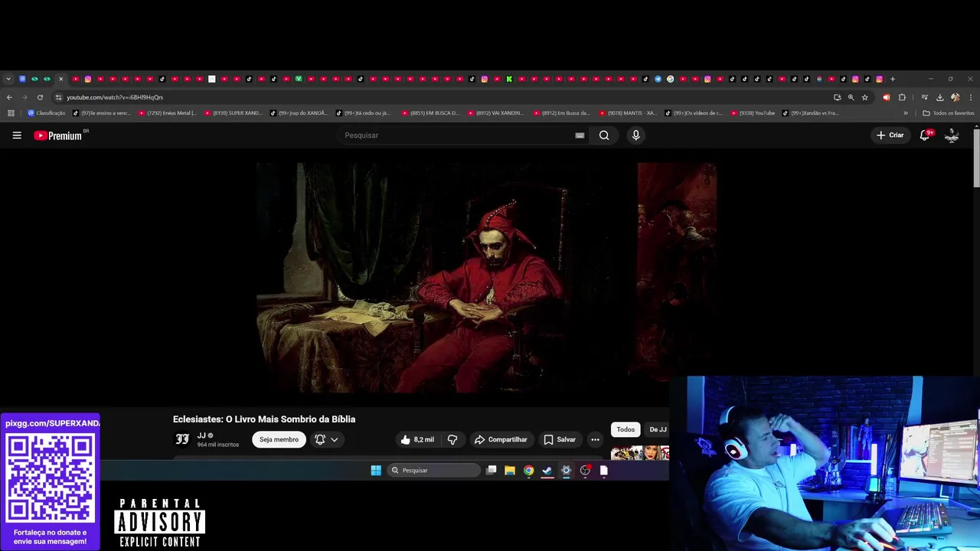Open YouTube notifications bell
The width and height of the screenshot is (980, 551).
click(925, 135)
